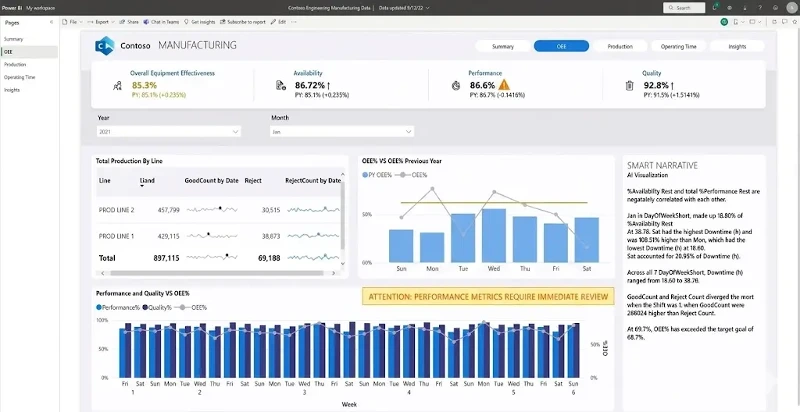Switch to the Insights pill tab
Image resolution: width=800 pixels, height=412 pixels.
click(737, 46)
